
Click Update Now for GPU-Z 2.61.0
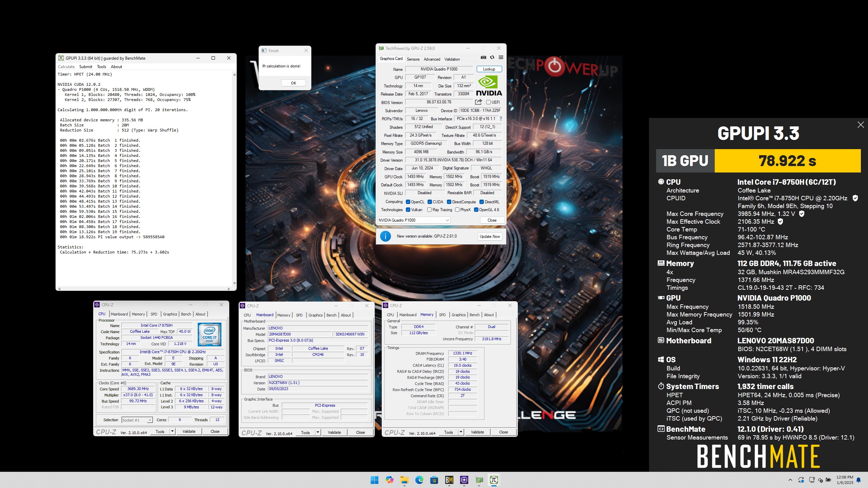pyautogui.click(x=490, y=237)
